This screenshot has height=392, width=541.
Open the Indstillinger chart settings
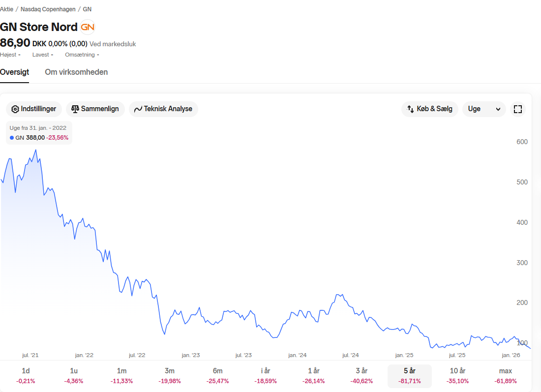34,109
